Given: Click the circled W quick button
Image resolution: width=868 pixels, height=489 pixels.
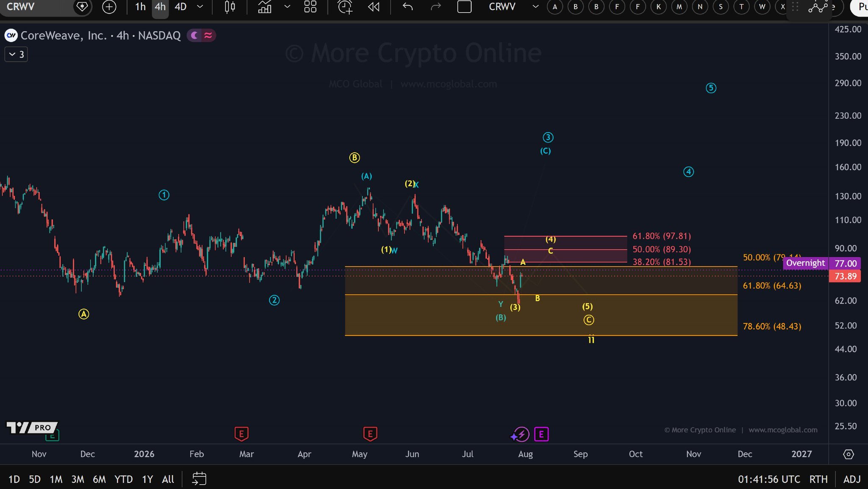Looking at the screenshot, I should tap(762, 7).
